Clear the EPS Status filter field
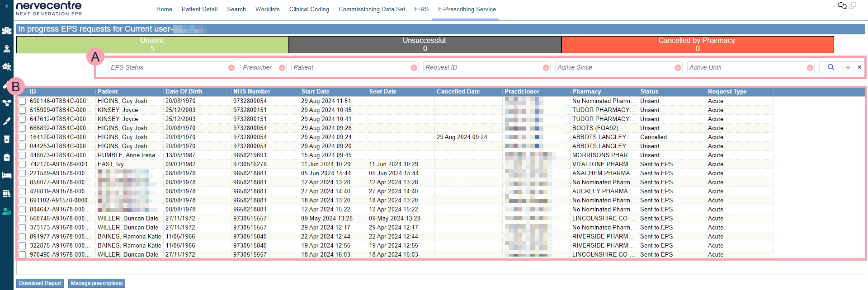 point(231,68)
